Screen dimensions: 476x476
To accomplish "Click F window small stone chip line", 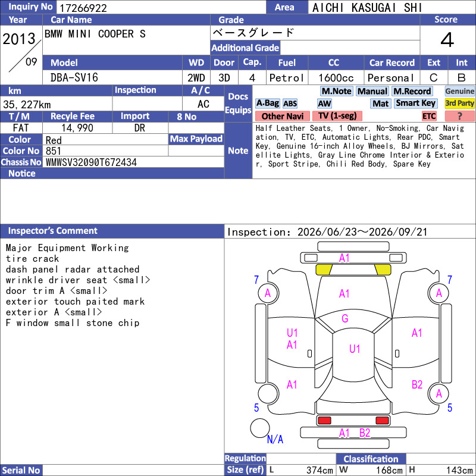I will click(72, 323).
